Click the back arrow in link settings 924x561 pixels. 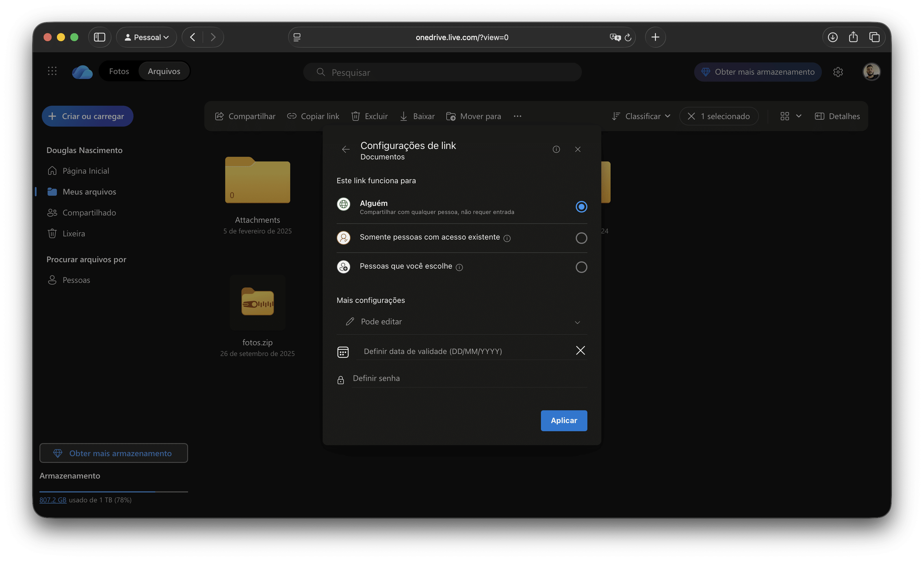pos(345,149)
